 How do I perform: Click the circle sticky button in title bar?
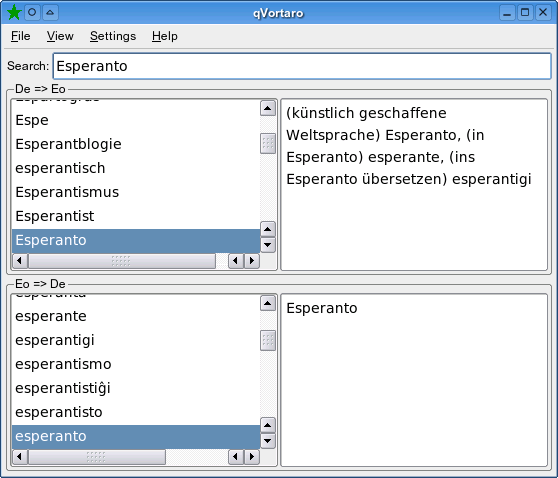pos(32,12)
